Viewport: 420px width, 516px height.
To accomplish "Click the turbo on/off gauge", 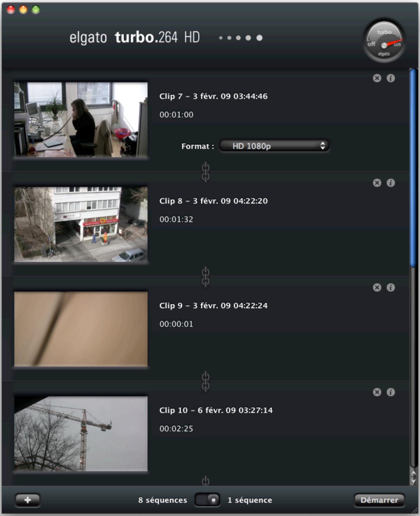I will pyautogui.click(x=384, y=40).
